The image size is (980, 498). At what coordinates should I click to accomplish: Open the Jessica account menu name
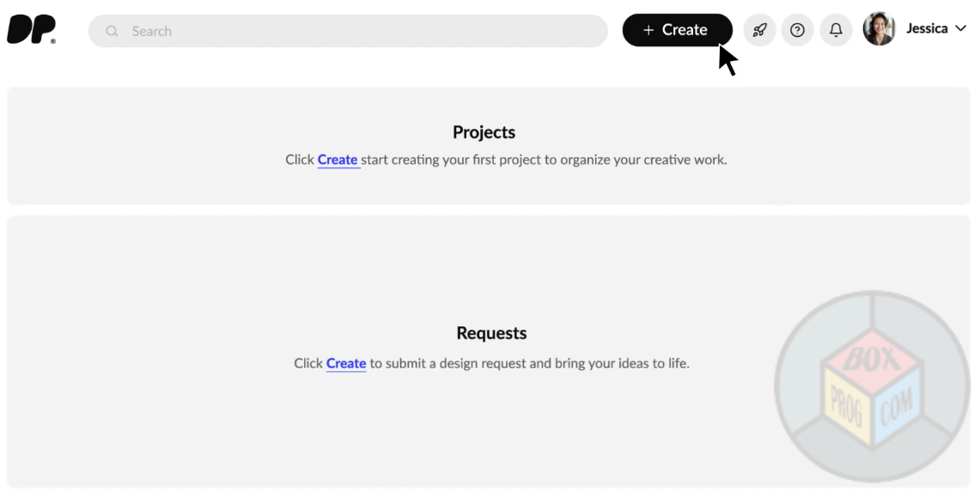click(927, 29)
